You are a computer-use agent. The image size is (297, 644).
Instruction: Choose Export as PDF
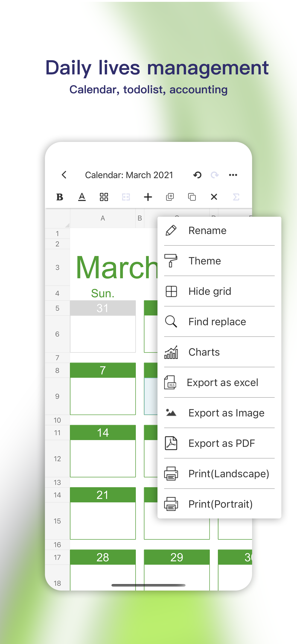[219, 443]
